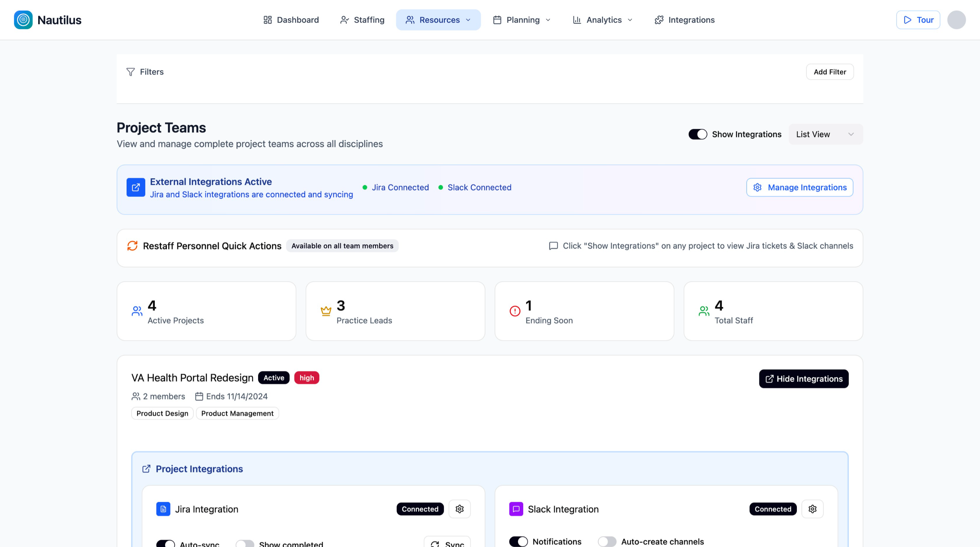Click the Nautilus logo icon

(x=23, y=20)
